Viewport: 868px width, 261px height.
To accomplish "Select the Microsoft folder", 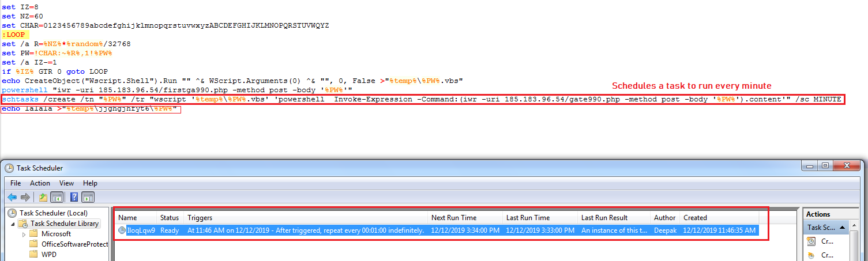I will (50, 234).
